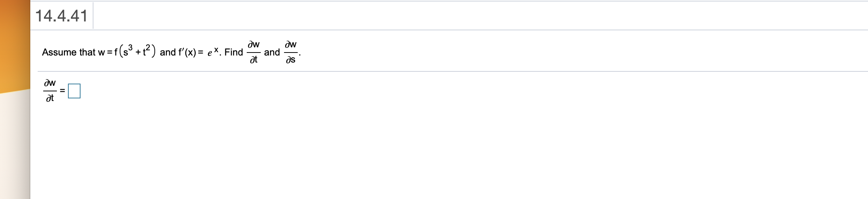Click the 'and' between the two partial derivatives

tap(272, 52)
